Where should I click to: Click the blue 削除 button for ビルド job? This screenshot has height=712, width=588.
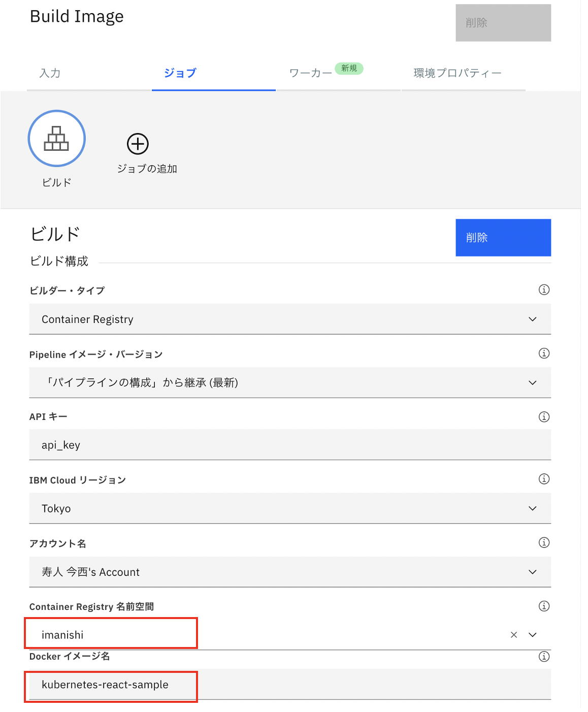tap(503, 238)
